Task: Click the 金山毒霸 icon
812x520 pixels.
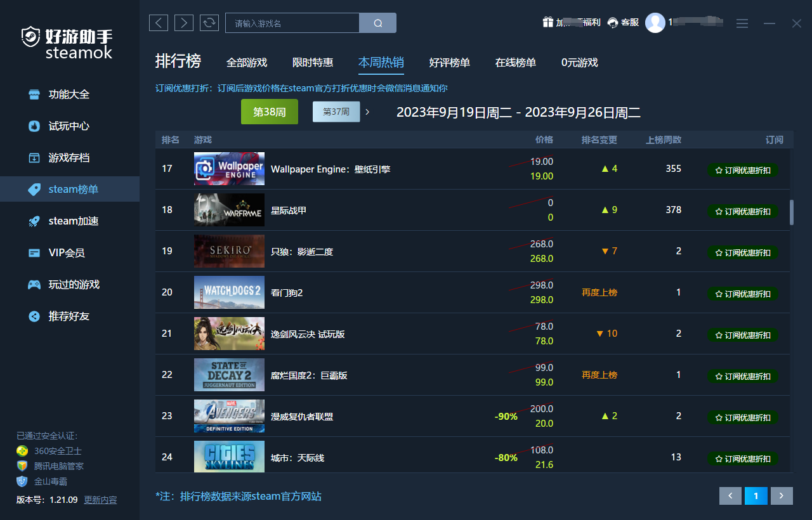Action: tap(22, 481)
